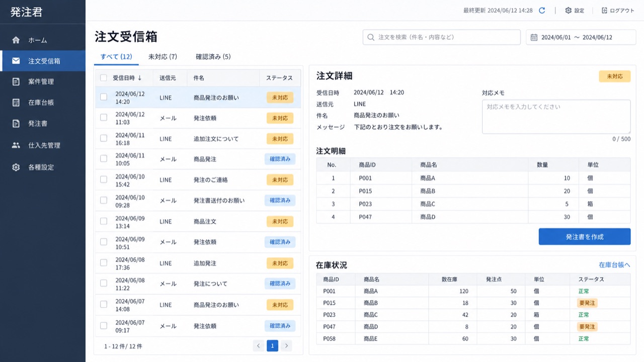Viewport: 644px width, 362px height.
Task: Open the 発注書送付のお願い order row
Action: pos(198,200)
